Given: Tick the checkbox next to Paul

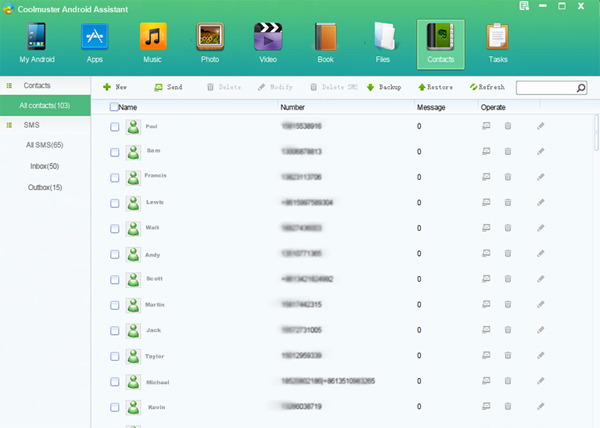Looking at the screenshot, I should pos(115,127).
